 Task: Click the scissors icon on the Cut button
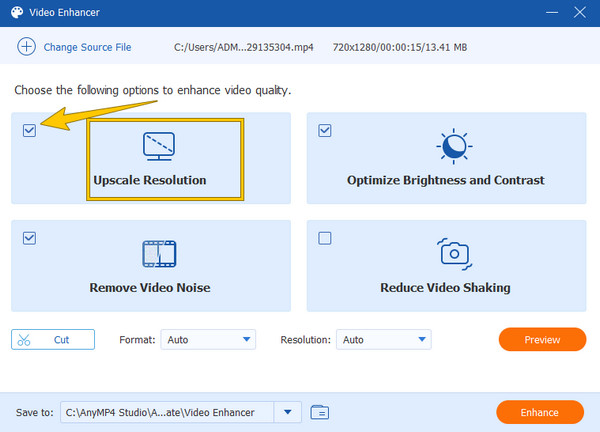[24, 340]
